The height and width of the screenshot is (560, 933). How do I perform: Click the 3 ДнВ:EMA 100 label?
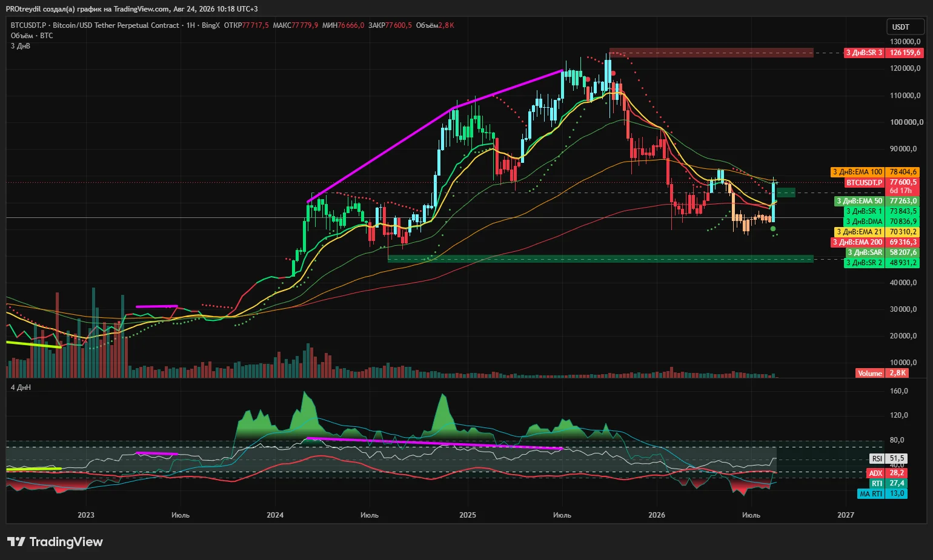point(858,172)
